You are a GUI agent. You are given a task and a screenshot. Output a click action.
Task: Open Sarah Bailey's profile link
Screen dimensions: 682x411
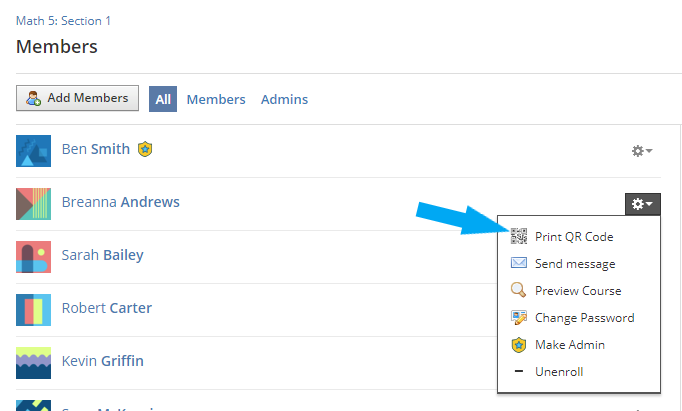click(x=102, y=255)
